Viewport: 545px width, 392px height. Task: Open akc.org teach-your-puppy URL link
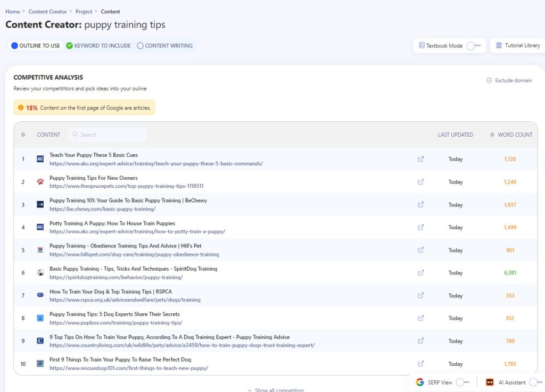click(156, 163)
